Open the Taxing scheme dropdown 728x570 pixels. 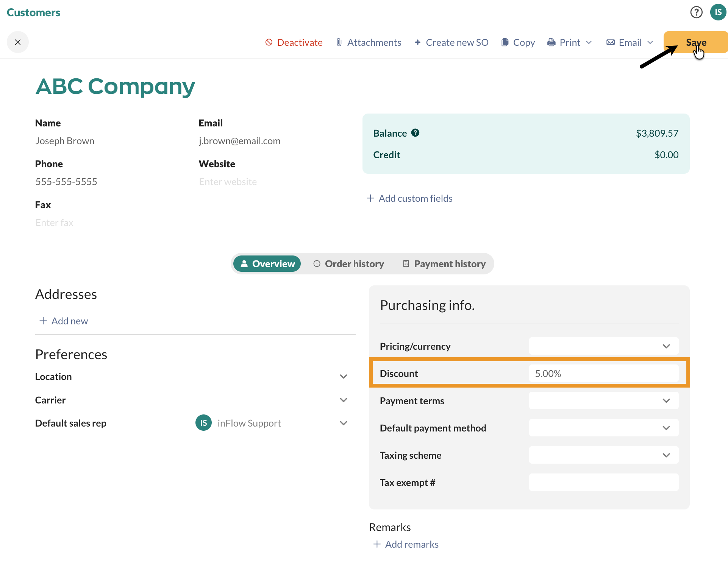coord(603,455)
